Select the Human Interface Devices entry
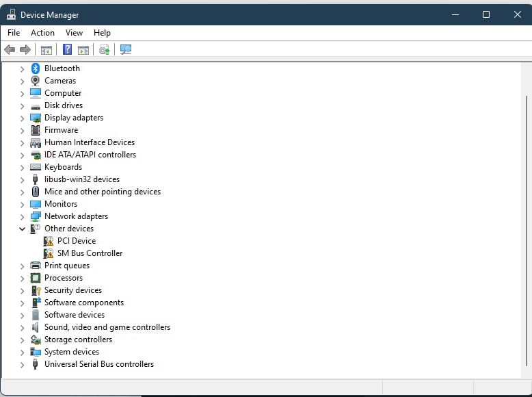Viewport: 532px width, 397px height. tap(89, 142)
